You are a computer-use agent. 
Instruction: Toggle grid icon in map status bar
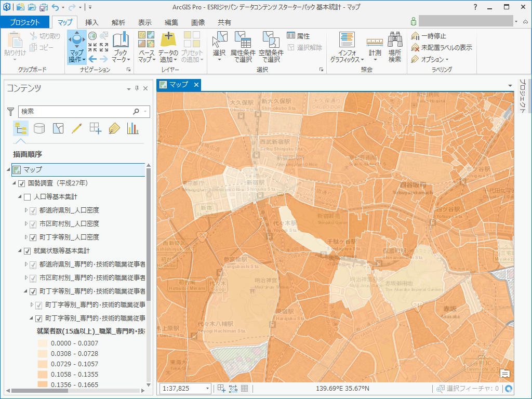coord(244,389)
